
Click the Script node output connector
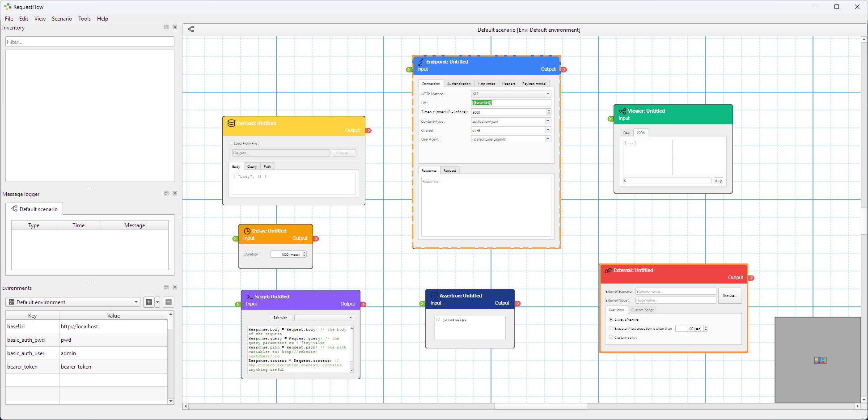tap(364, 304)
